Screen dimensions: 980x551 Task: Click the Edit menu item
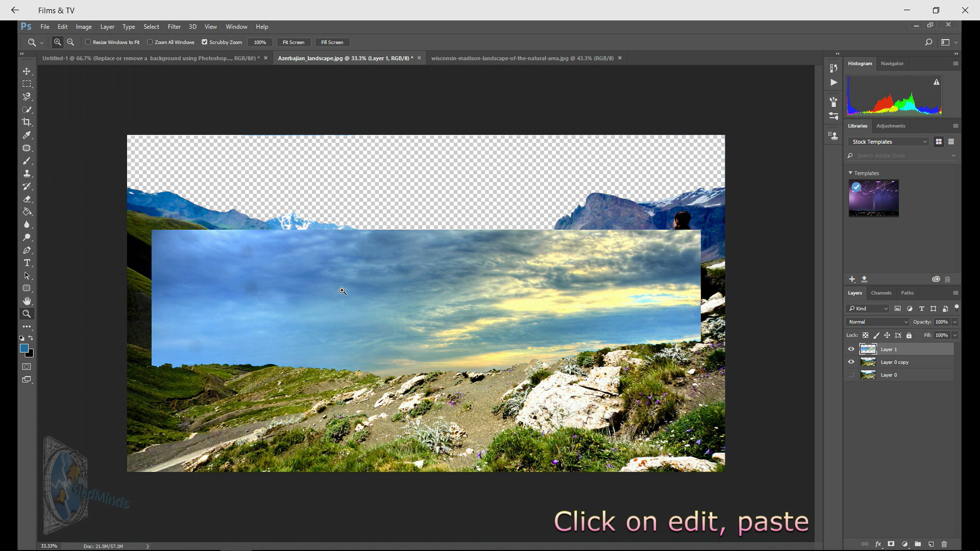62,27
